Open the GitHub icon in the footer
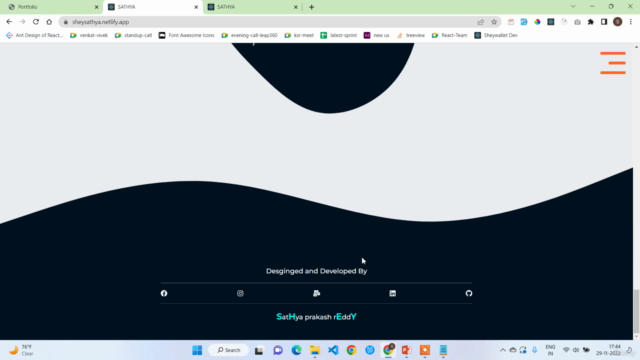640x360 pixels. coord(469,293)
